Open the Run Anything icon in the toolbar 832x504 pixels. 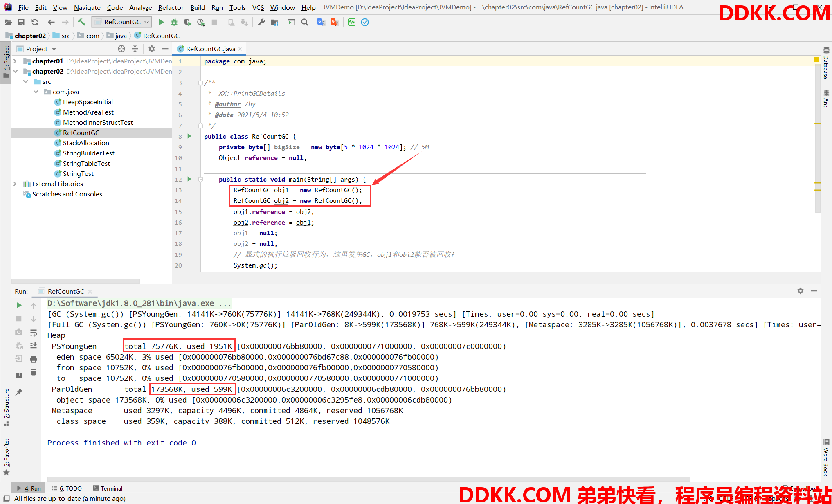click(291, 22)
